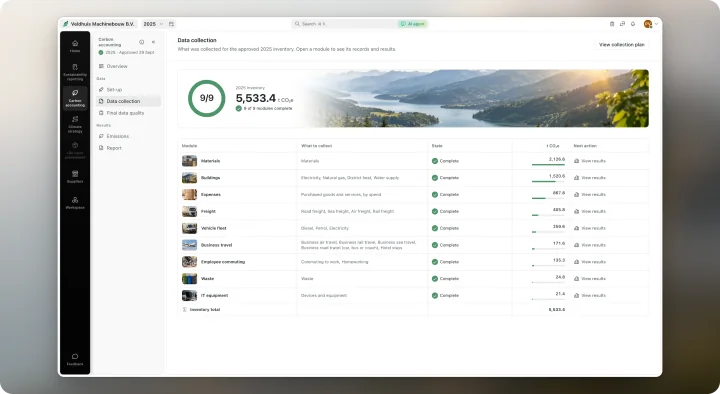
Task: Select Carbon accounting in the black sidebar
Action: click(75, 98)
